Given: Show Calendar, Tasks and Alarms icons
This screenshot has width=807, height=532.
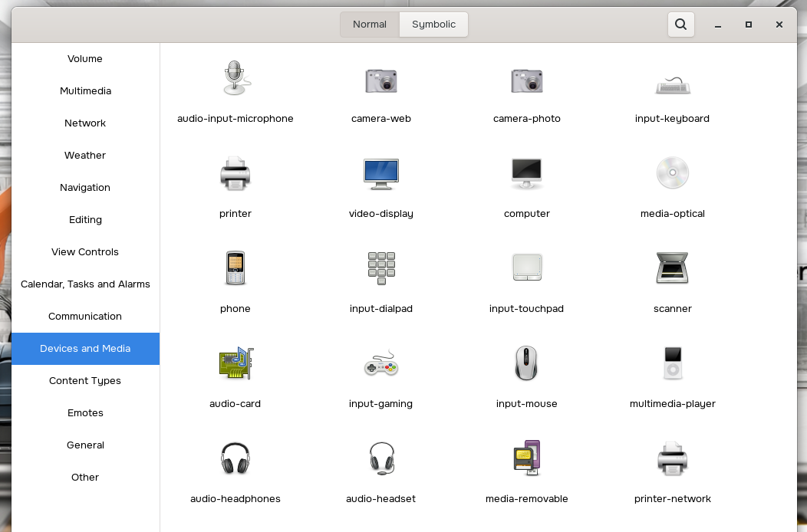Looking at the screenshot, I should (x=85, y=284).
